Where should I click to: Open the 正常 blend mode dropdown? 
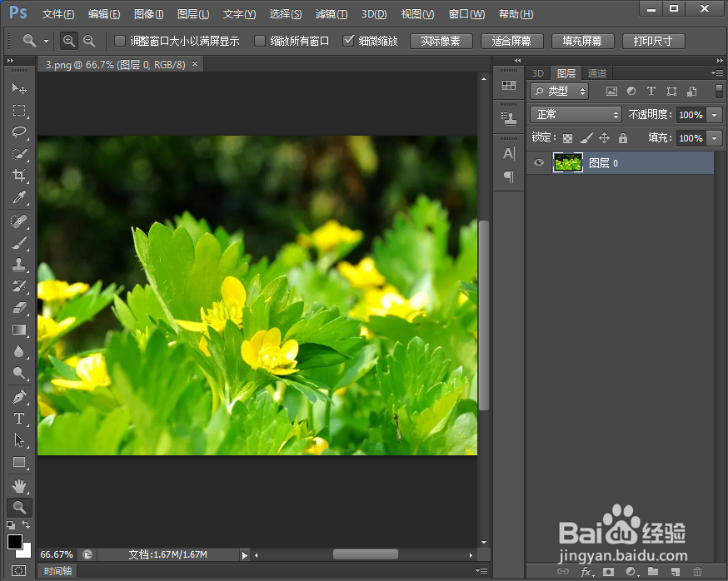[575, 114]
